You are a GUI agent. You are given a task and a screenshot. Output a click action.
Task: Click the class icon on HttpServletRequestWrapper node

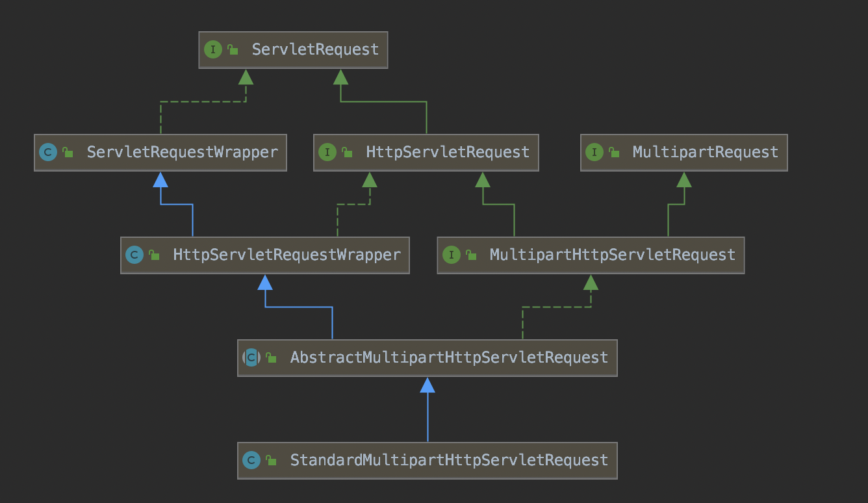click(134, 255)
